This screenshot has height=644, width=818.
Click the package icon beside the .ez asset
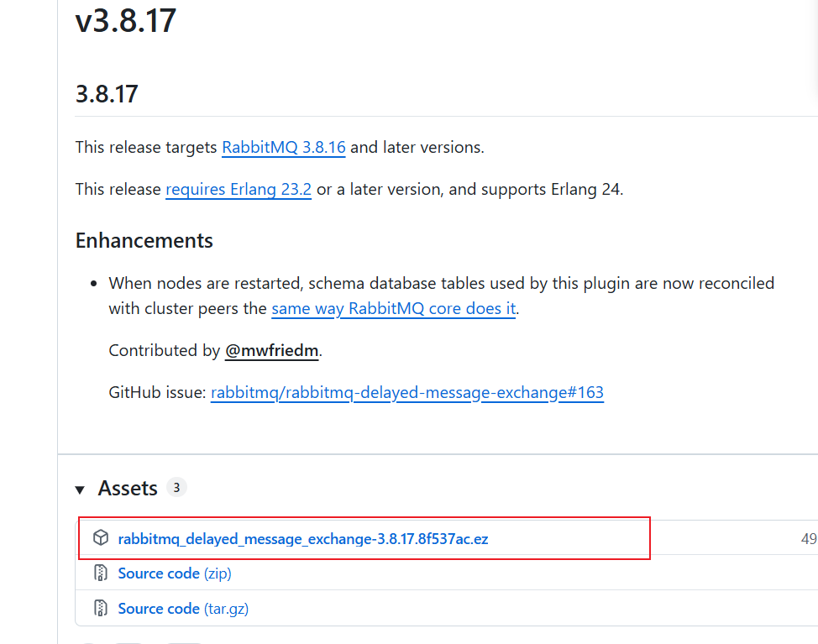pos(101,538)
